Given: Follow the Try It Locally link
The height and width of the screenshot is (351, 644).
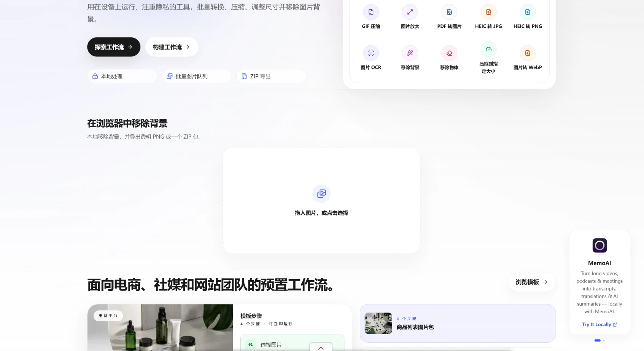Looking at the screenshot, I should tap(599, 324).
